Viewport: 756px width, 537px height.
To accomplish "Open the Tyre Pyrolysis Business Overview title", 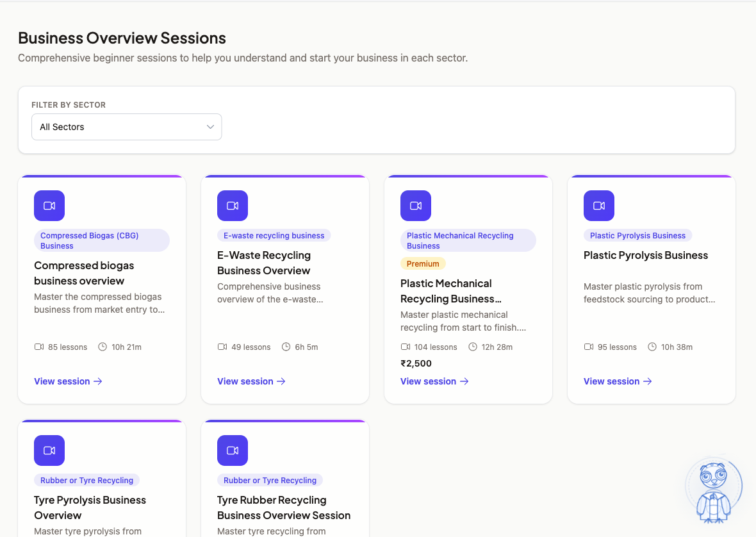I will [x=90, y=508].
